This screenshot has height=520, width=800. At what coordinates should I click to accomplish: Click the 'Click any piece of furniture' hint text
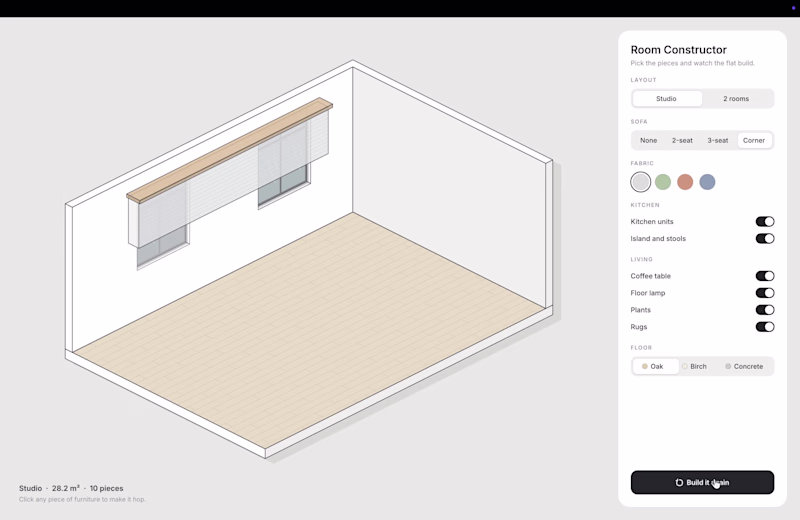point(82,500)
